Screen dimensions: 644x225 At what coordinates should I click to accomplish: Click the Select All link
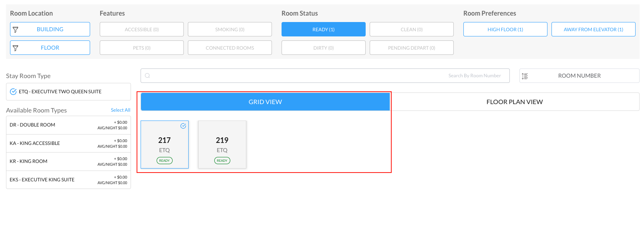click(x=121, y=110)
